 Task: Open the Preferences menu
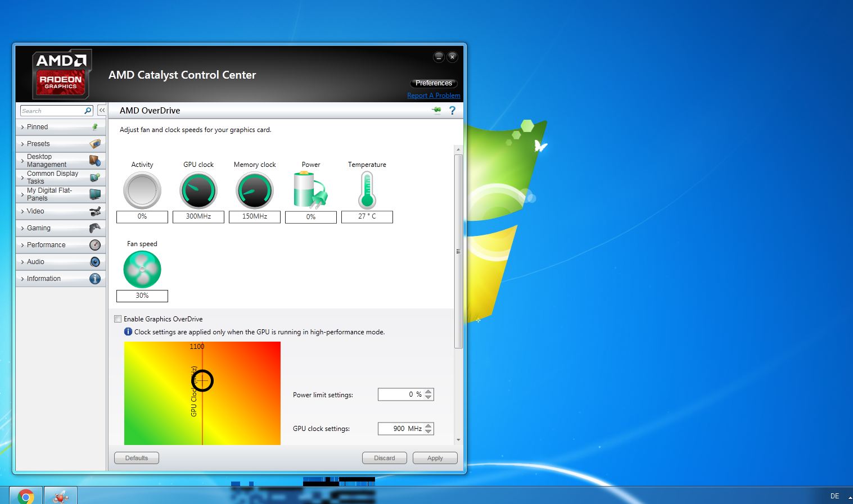coord(434,83)
